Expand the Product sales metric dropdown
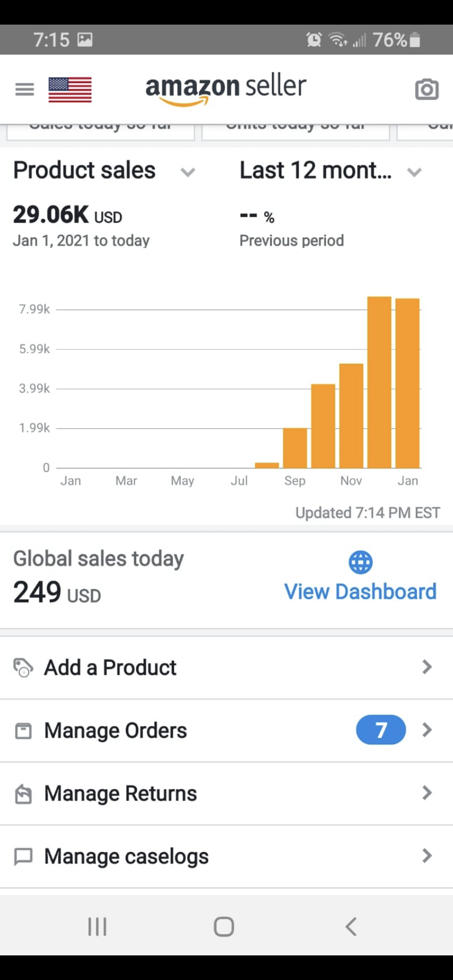 click(188, 172)
